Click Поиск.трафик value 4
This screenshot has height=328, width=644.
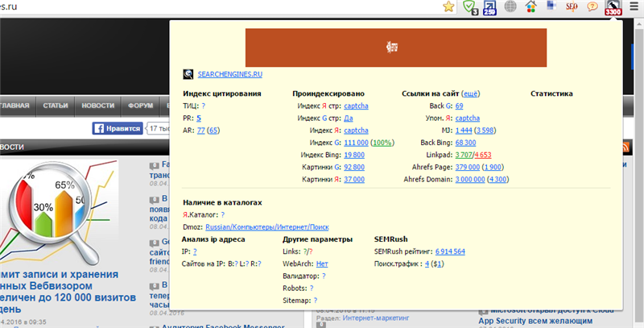(427, 264)
